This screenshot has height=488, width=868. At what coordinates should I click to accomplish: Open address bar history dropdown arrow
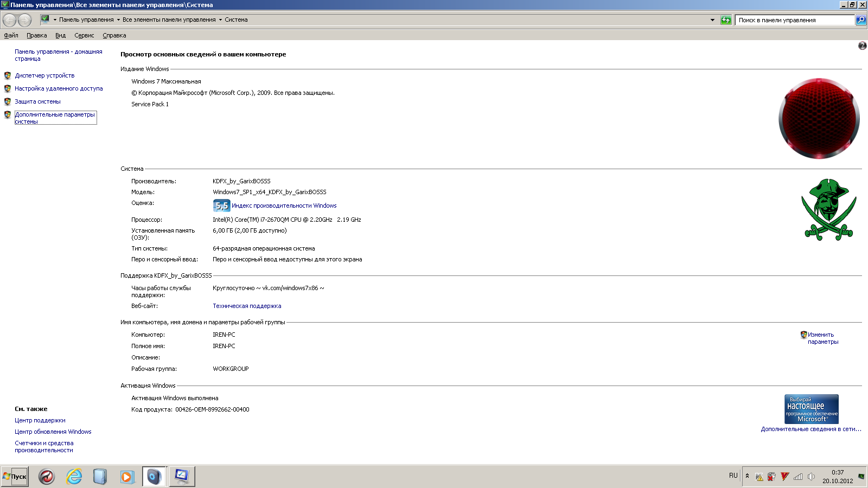point(712,20)
